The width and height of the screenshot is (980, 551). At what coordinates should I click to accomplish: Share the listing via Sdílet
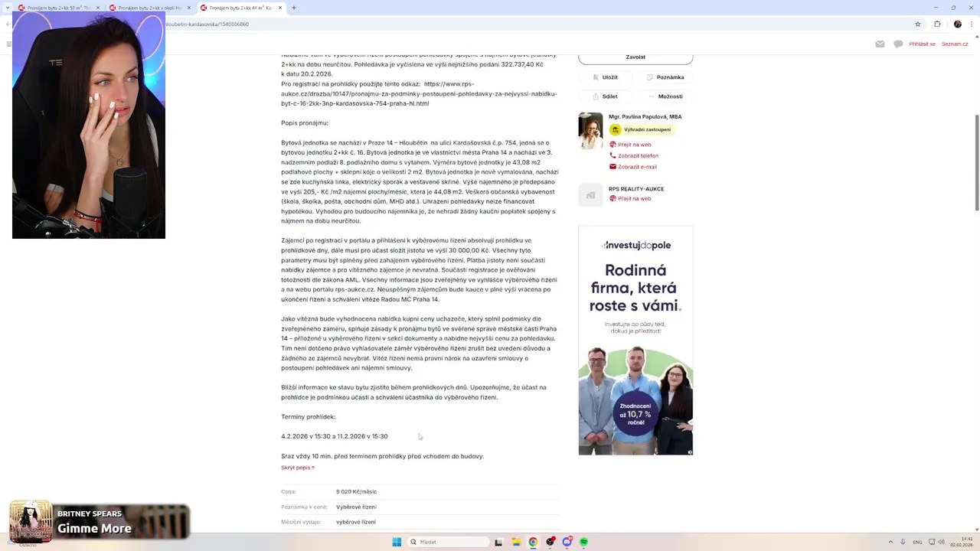pyautogui.click(x=605, y=96)
